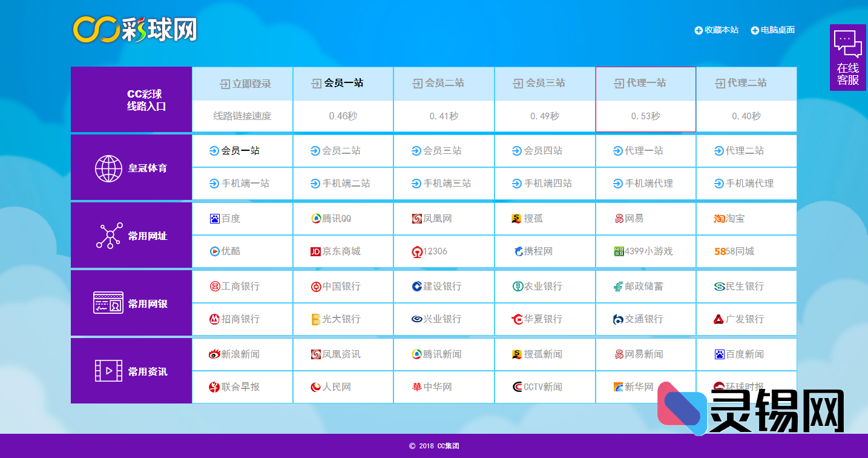Click the 在线客服 chat bubble icon
The image size is (868, 458).
(x=847, y=42)
